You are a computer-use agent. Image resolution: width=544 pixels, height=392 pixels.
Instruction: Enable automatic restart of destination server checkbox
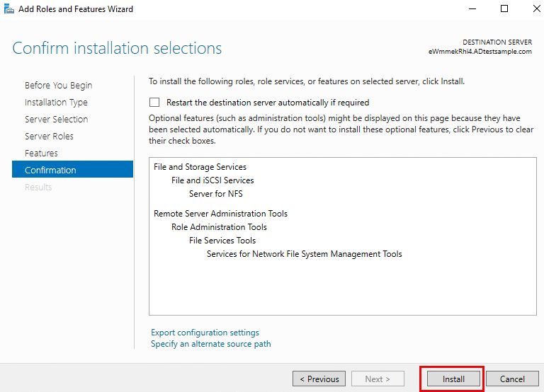point(154,103)
